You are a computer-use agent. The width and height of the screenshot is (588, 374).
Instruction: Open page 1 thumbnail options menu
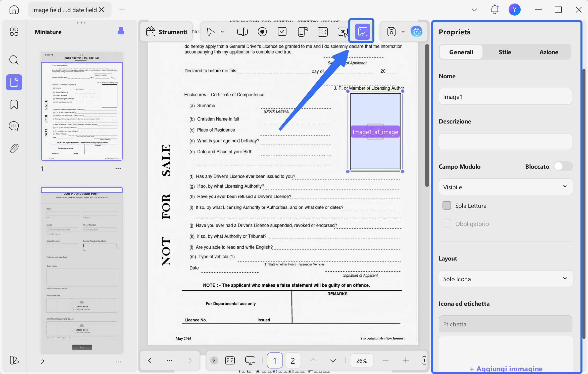[x=118, y=169]
